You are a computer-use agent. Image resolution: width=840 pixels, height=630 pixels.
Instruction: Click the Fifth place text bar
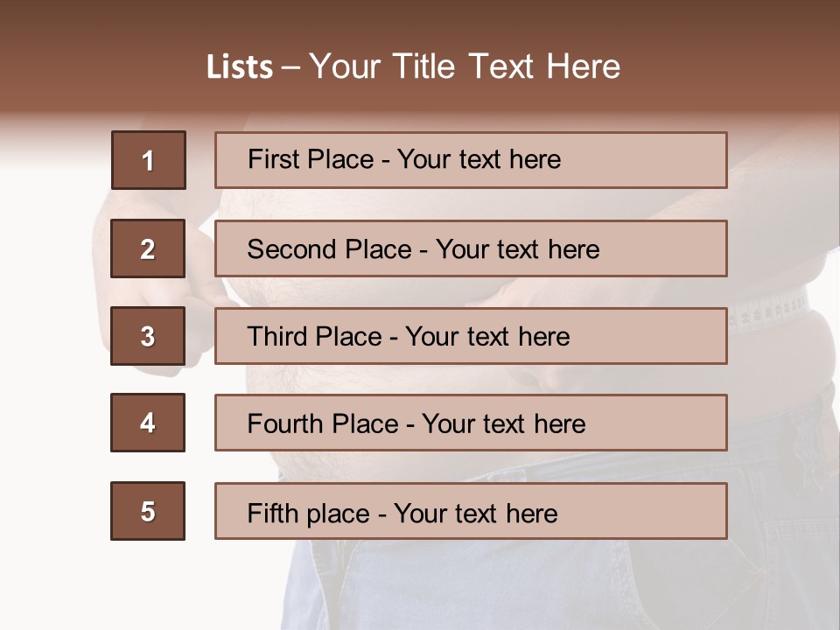click(471, 511)
